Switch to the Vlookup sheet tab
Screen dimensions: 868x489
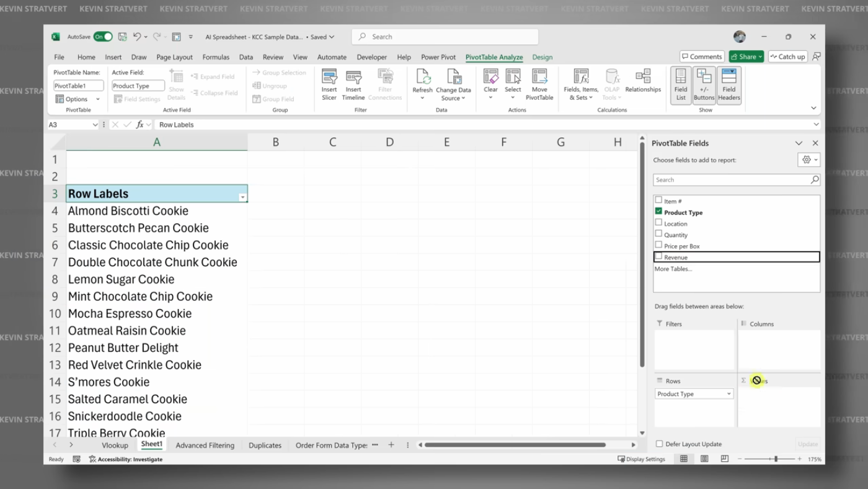(x=115, y=445)
